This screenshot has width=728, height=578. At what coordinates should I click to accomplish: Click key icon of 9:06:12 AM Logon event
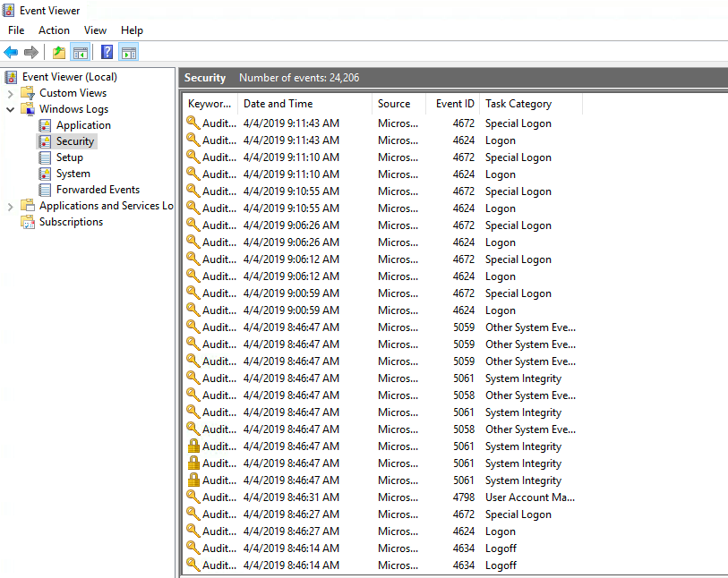(193, 276)
